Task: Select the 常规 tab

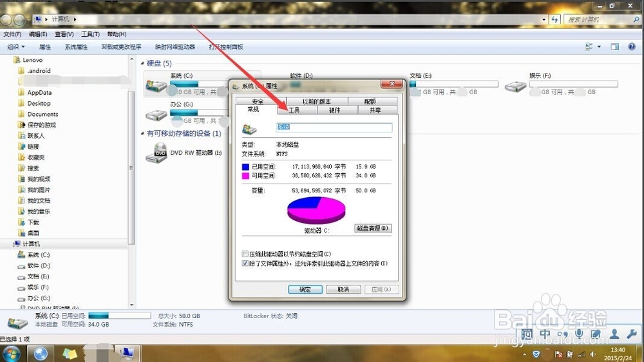Action: coord(253,110)
